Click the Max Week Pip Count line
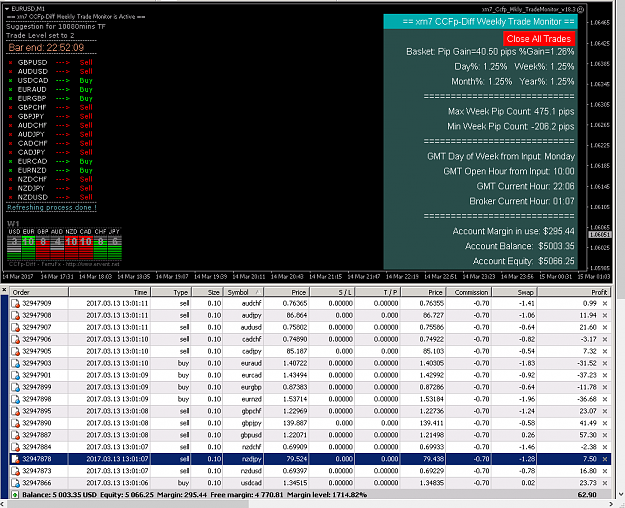625x508 pixels. [x=511, y=112]
